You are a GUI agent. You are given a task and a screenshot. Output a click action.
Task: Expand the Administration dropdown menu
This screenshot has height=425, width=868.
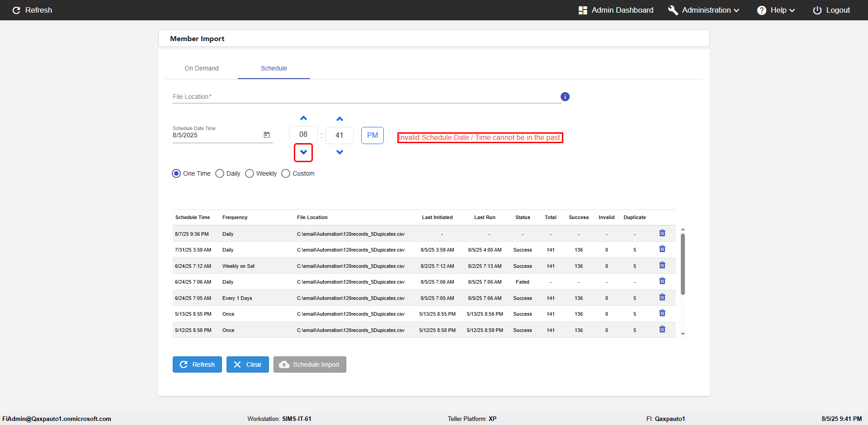pos(704,10)
